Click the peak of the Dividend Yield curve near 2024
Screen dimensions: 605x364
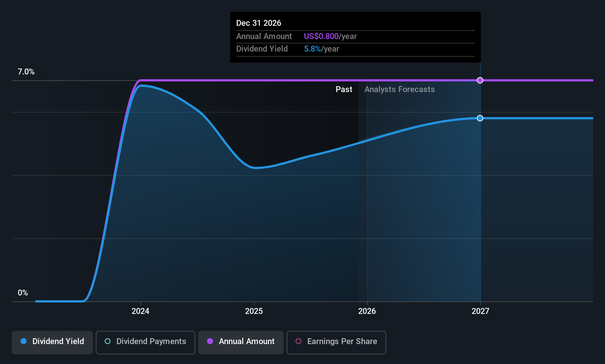click(x=142, y=86)
